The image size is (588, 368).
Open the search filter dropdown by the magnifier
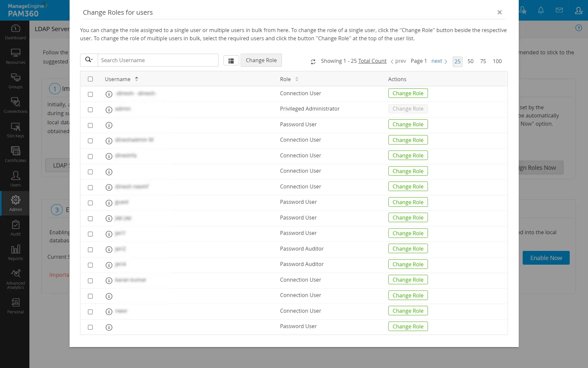89,60
